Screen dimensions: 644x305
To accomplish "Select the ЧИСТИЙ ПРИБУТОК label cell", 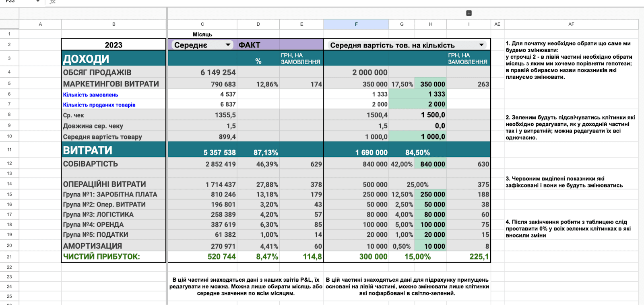I will [x=114, y=257].
